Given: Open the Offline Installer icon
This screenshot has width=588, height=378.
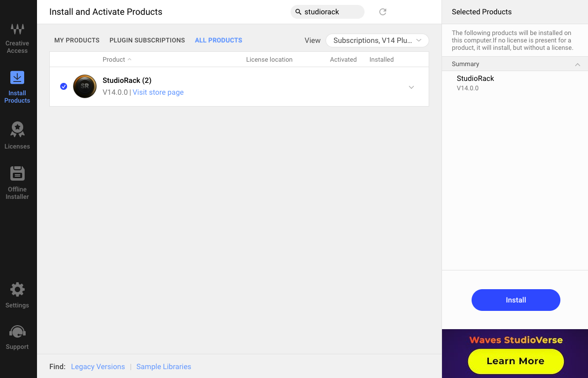Looking at the screenshot, I should click(17, 173).
